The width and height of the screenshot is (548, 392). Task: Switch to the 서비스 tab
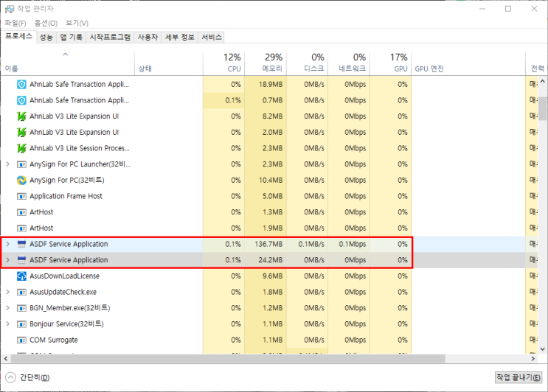212,37
